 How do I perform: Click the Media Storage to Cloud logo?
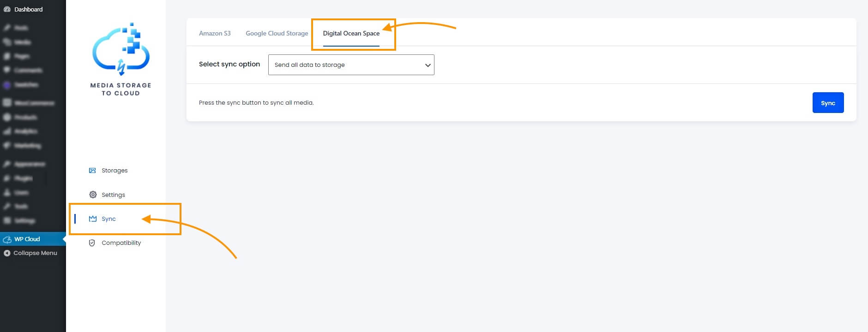tap(121, 59)
